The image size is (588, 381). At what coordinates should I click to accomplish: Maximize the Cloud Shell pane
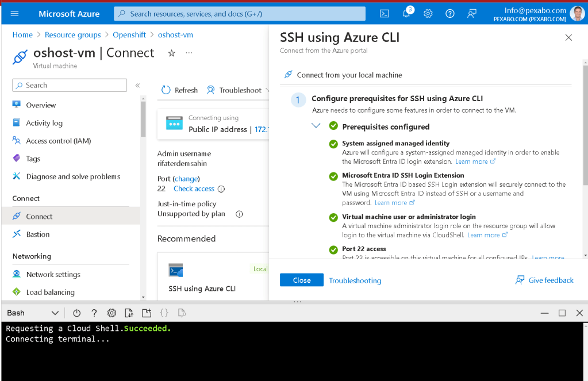[x=562, y=313]
